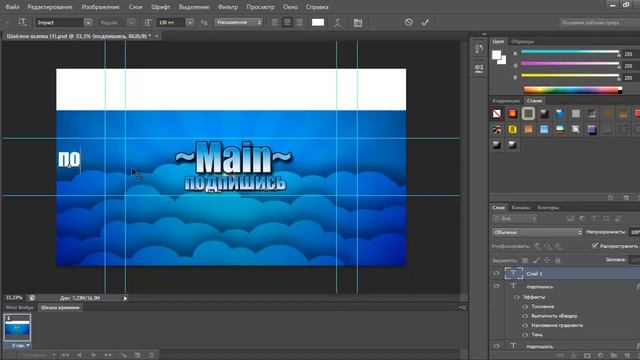Screen dimensions: 640x360
Task: Toggle Character and Paragraph panels icon
Action: click(x=358, y=22)
